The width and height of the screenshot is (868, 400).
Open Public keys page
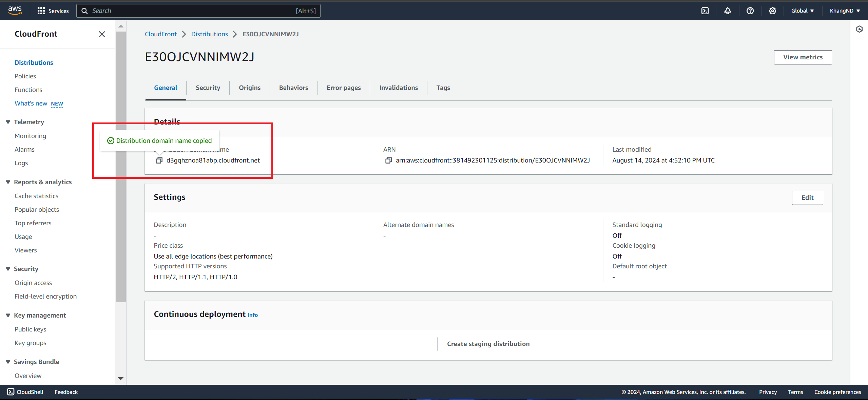[30, 329]
